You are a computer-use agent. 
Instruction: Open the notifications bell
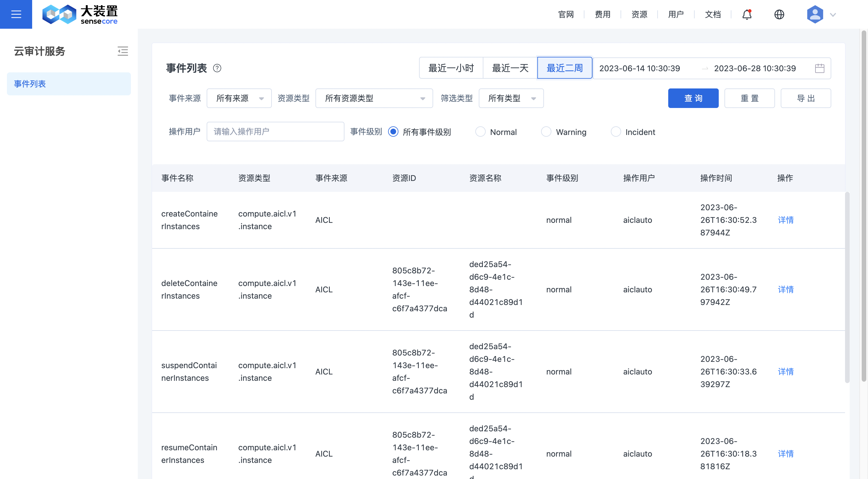pyautogui.click(x=747, y=14)
